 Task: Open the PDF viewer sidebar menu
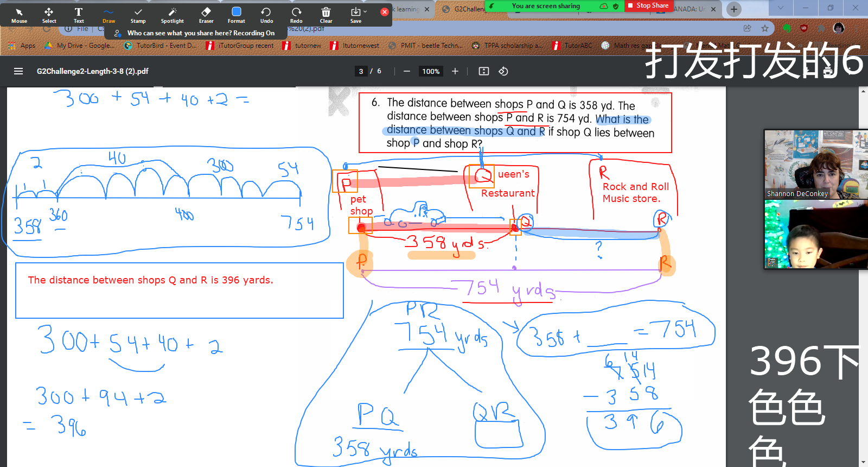pyautogui.click(x=18, y=71)
